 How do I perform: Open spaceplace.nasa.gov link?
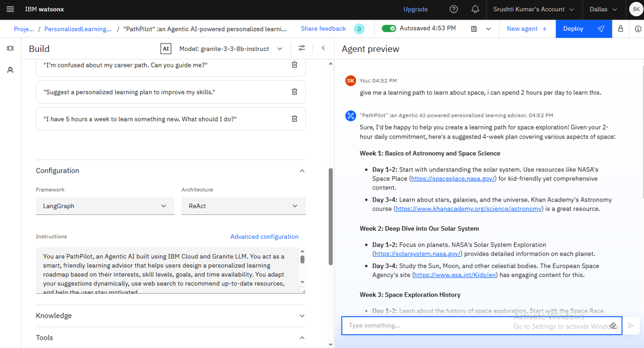(453, 179)
